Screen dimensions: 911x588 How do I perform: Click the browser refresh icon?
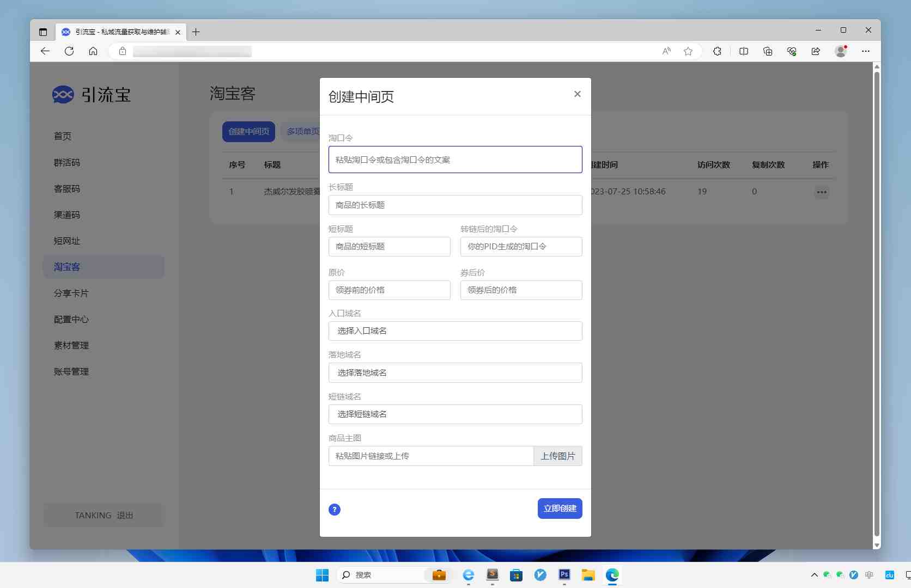coord(69,51)
